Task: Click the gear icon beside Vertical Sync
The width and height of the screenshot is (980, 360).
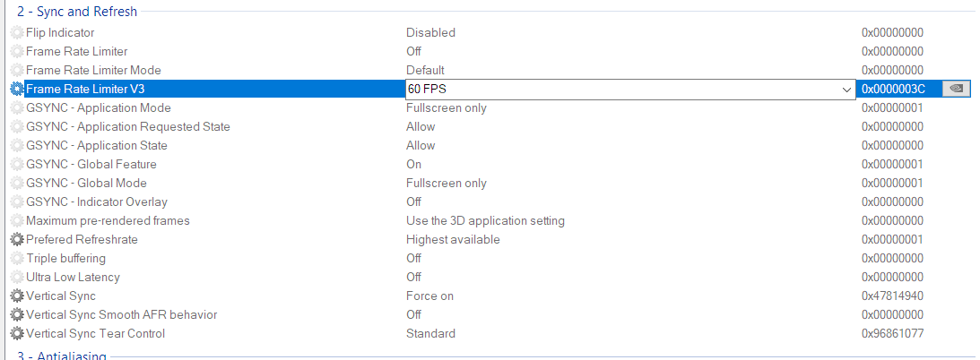Action: pos(17,296)
